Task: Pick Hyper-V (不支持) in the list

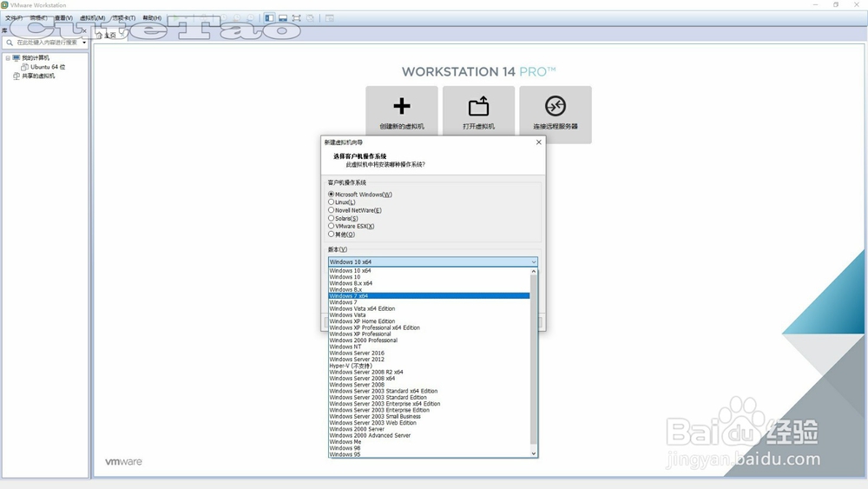Action: tap(429, 366)
